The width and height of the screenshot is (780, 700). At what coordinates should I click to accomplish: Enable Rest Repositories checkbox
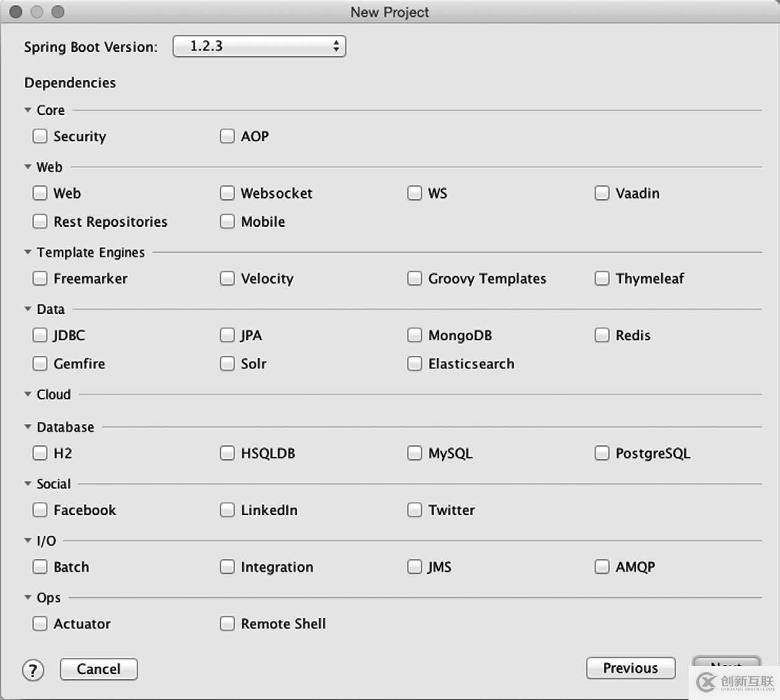click(40, 222)
